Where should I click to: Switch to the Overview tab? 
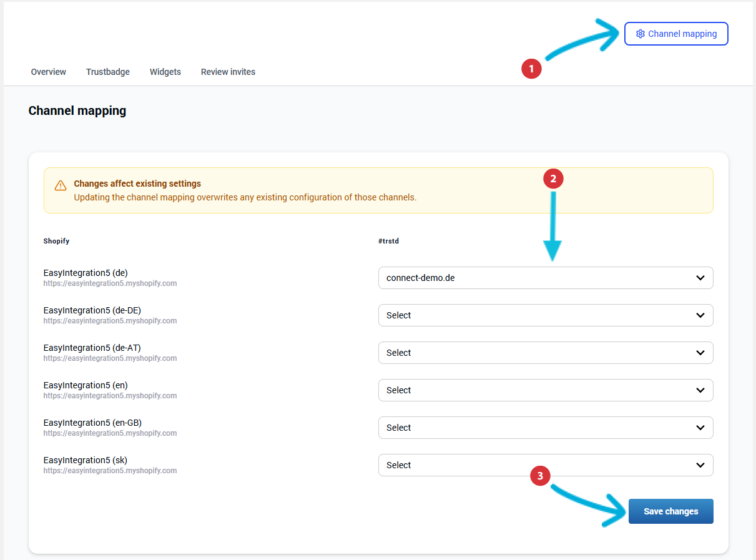tap(49, 72)
